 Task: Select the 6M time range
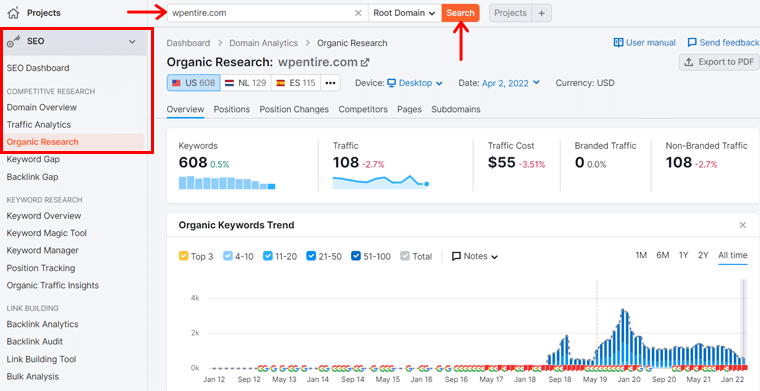tap(663, 255)
